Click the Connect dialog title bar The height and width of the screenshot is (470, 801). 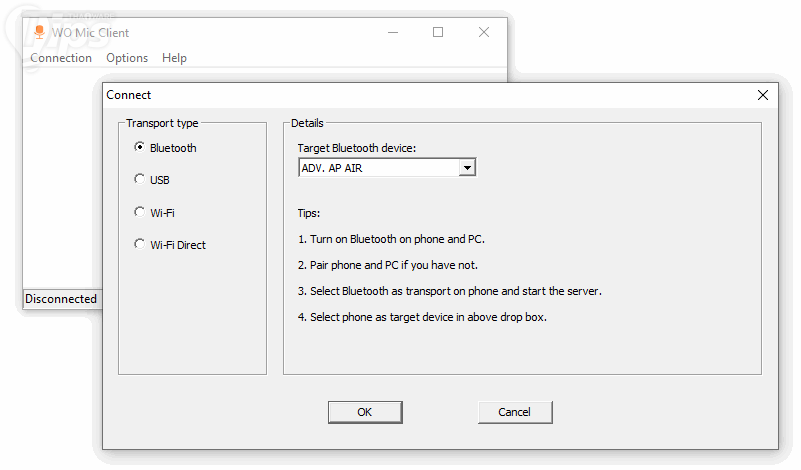coord(400,95)
